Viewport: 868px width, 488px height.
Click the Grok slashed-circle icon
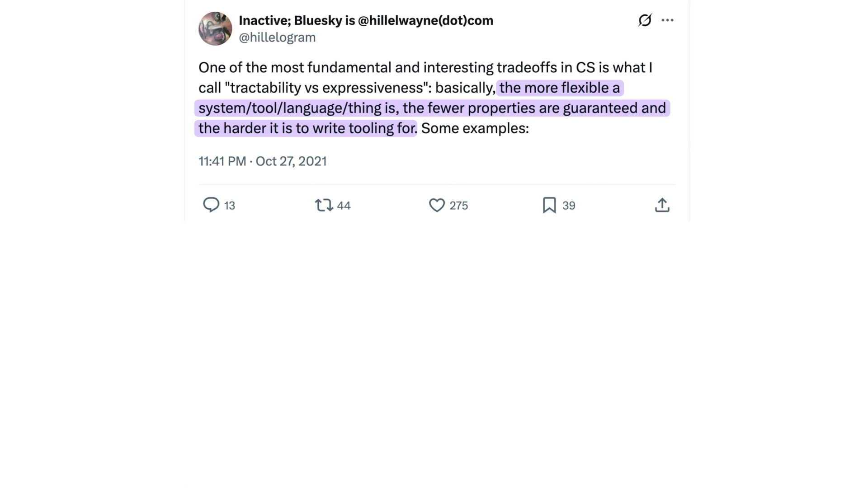click(645, 20)
